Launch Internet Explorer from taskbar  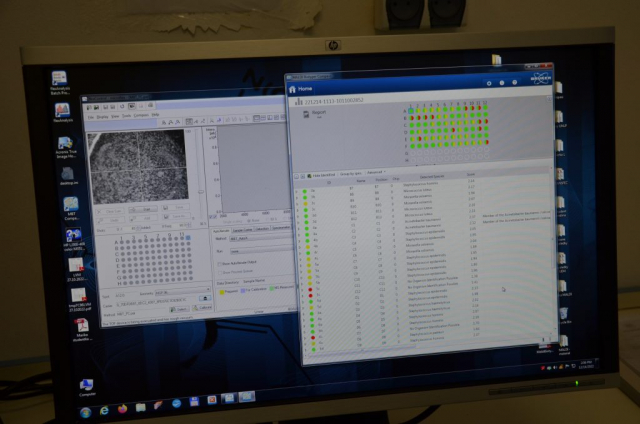click(104, 410)
